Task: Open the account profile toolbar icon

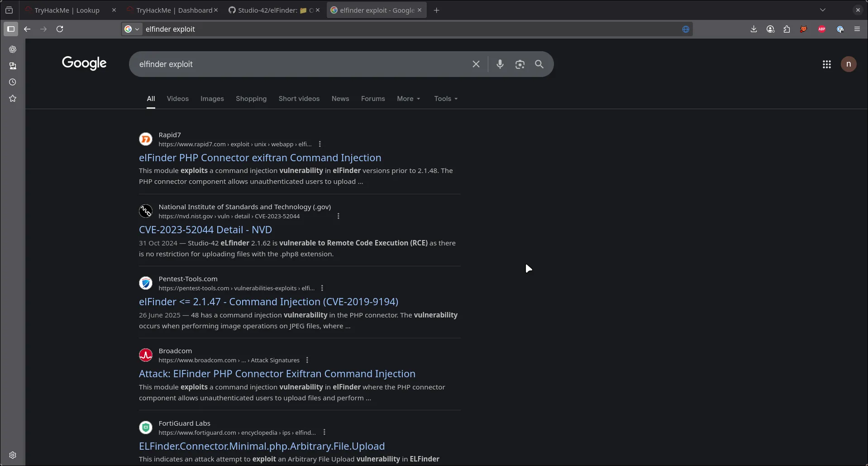Action: pyautogui.click(x=770, y=29)
